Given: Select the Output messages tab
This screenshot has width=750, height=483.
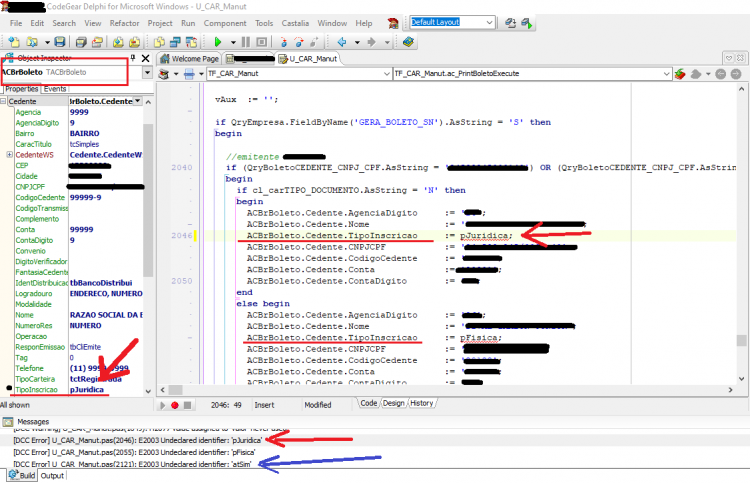Looking at the screenshot, I should [x=52, y=475].
